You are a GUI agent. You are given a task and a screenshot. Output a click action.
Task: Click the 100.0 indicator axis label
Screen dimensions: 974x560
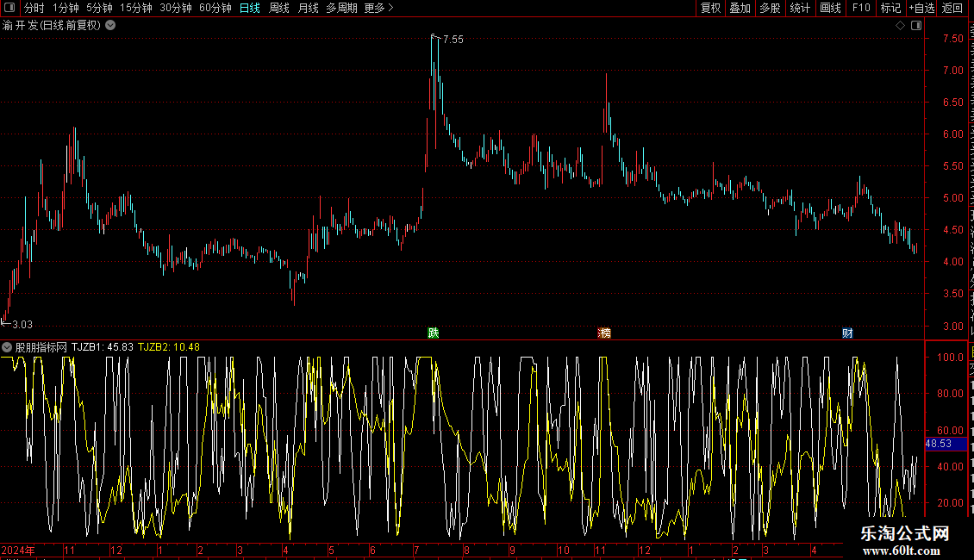pyautogui.click(x=951, y=357)
